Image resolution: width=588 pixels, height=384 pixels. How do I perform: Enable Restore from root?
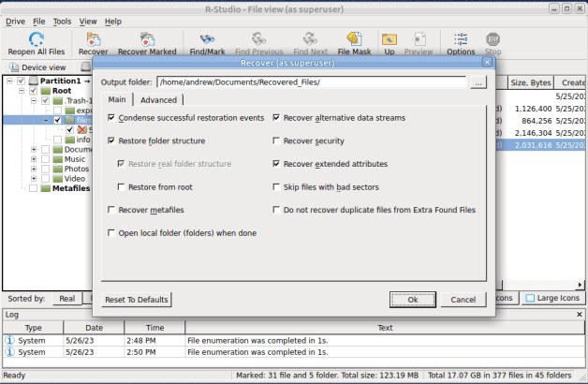[x=121, y=186]
